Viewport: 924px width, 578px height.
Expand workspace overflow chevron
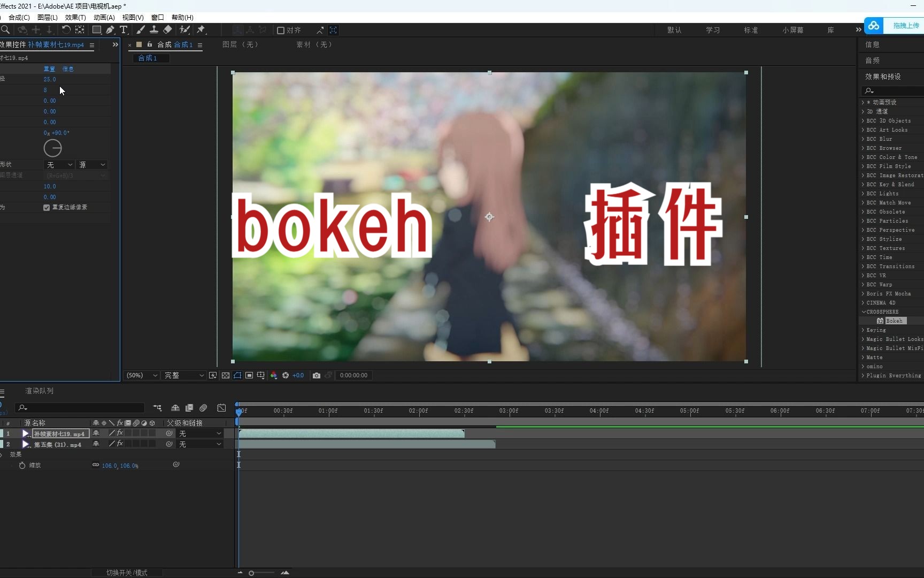[859, 30]
